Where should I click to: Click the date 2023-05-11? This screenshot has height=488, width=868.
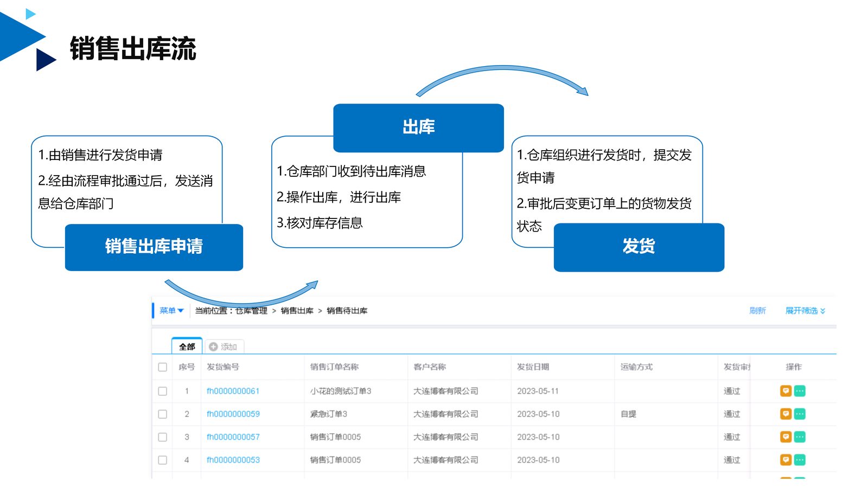tap(538, 391)
